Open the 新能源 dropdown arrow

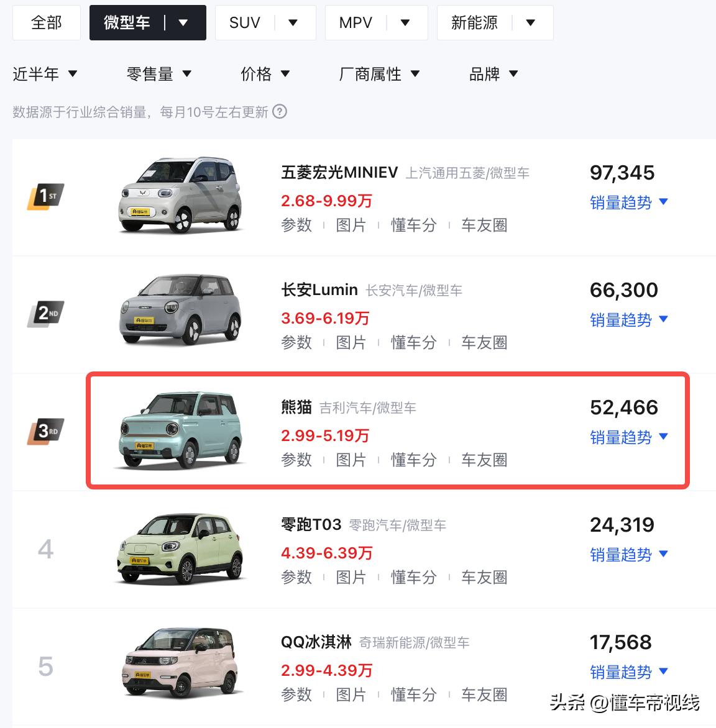click(530, 23)
